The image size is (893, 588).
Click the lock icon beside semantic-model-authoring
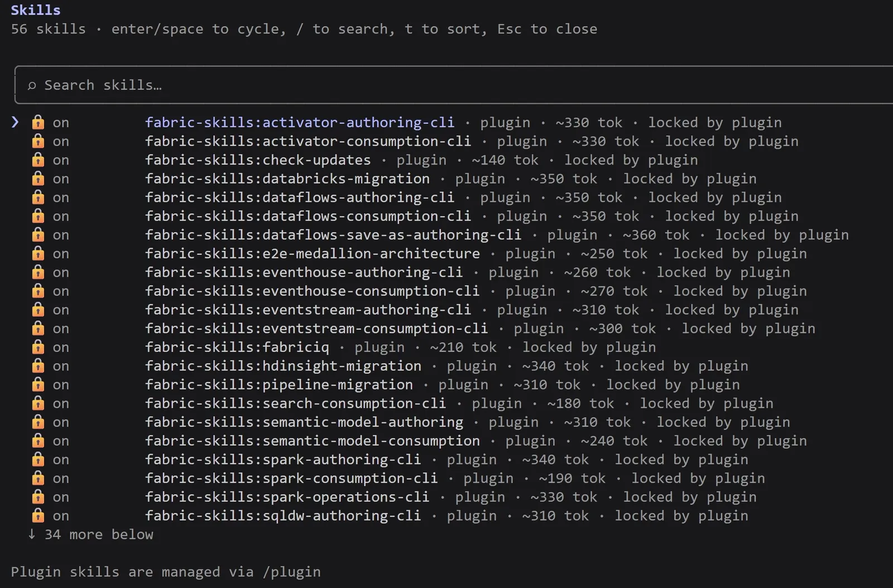click(38, 422)
